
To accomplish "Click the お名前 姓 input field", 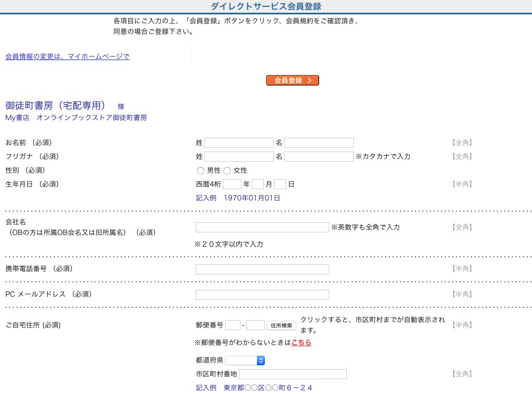I will pos(239,142).
